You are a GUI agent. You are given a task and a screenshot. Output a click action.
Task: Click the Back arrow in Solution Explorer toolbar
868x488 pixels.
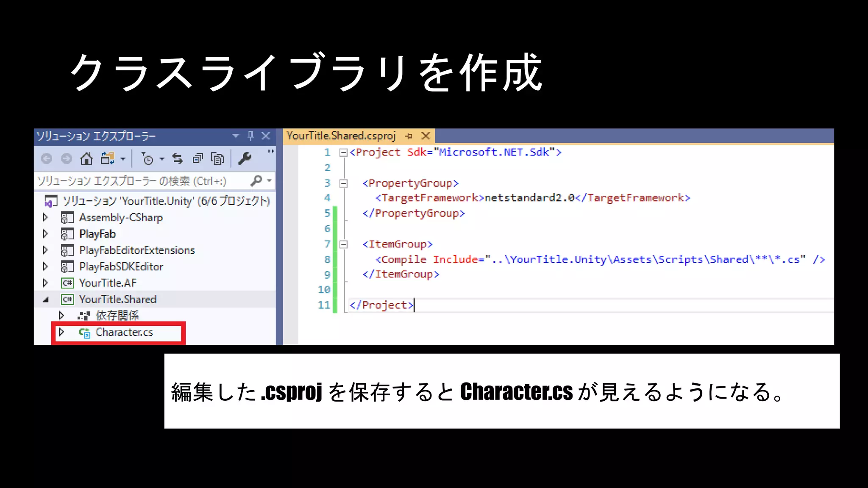(47, 159)
